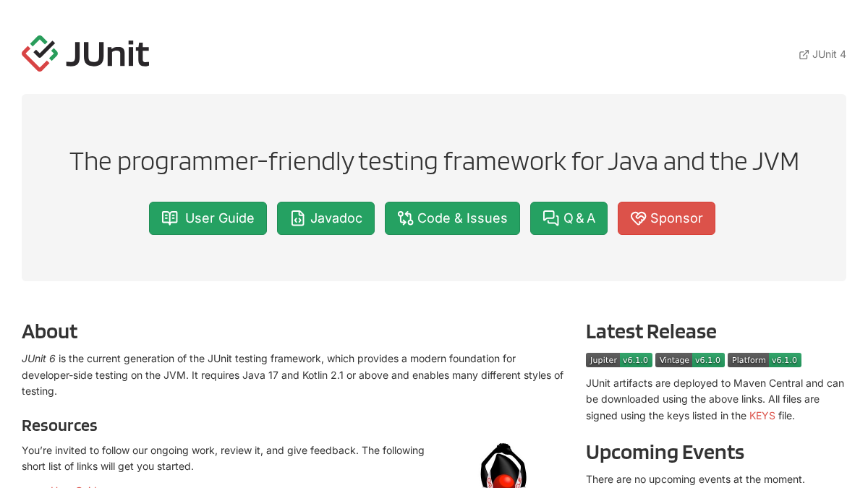Click the open-book icon on User Guide

click(x=170, y=218)
